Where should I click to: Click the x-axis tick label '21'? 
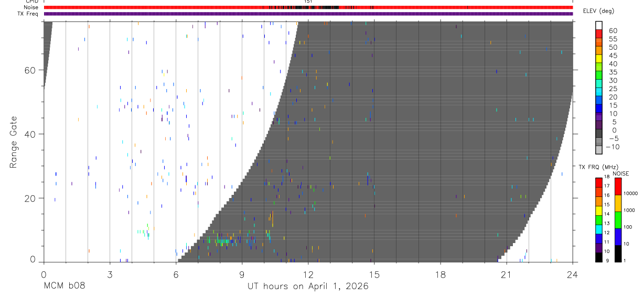[x=506, y=274]
